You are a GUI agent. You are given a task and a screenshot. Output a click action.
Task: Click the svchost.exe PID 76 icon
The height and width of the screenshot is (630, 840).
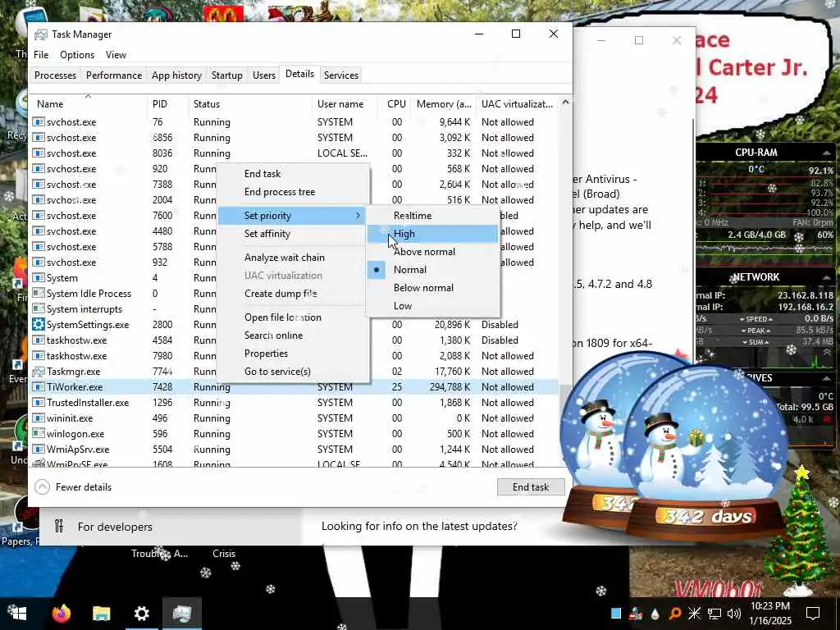[38, 122]
